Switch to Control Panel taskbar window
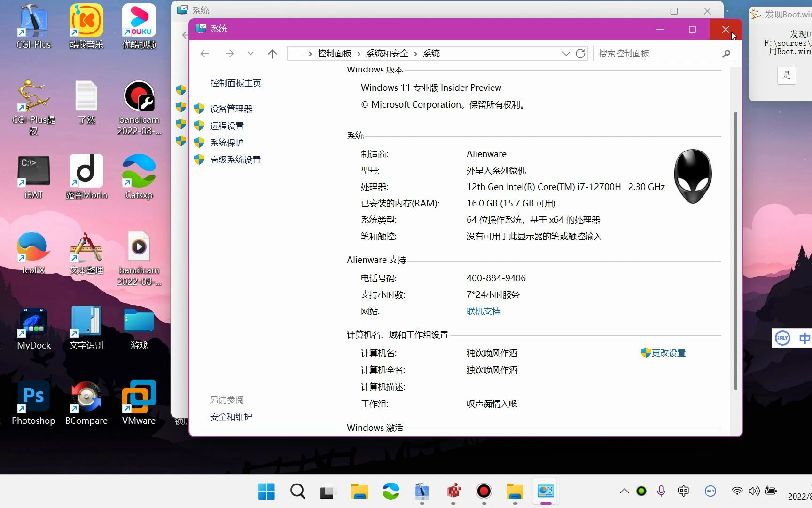The width and height of the screenshot is (812, 508). (x=546, y=492)
